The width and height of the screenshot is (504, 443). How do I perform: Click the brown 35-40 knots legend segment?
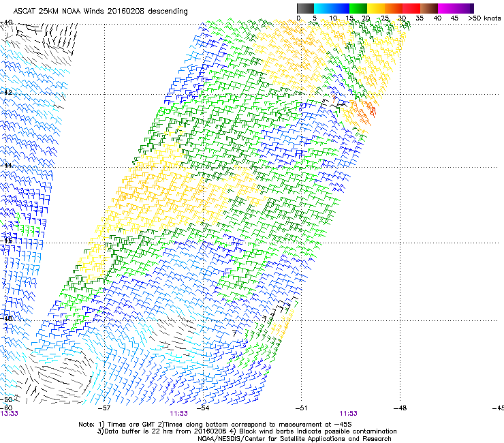pyautogui.click(x=429, y=8)
